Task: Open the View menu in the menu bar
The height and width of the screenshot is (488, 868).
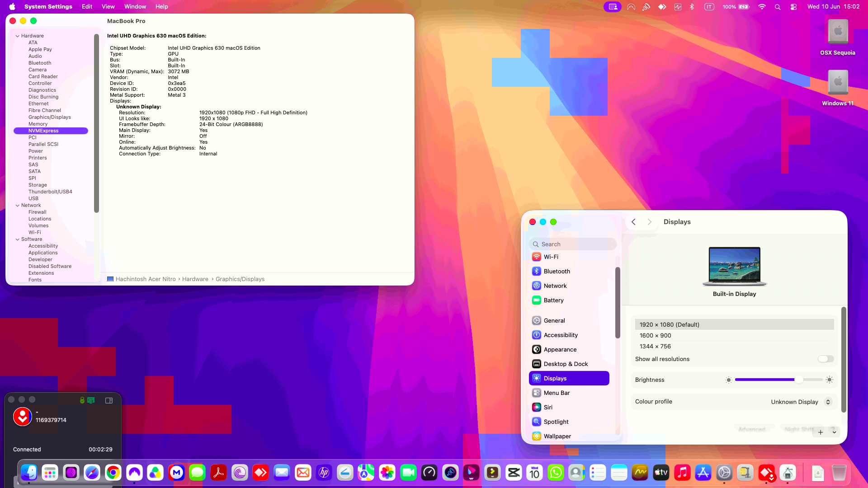Action: (x=108, y=6)
